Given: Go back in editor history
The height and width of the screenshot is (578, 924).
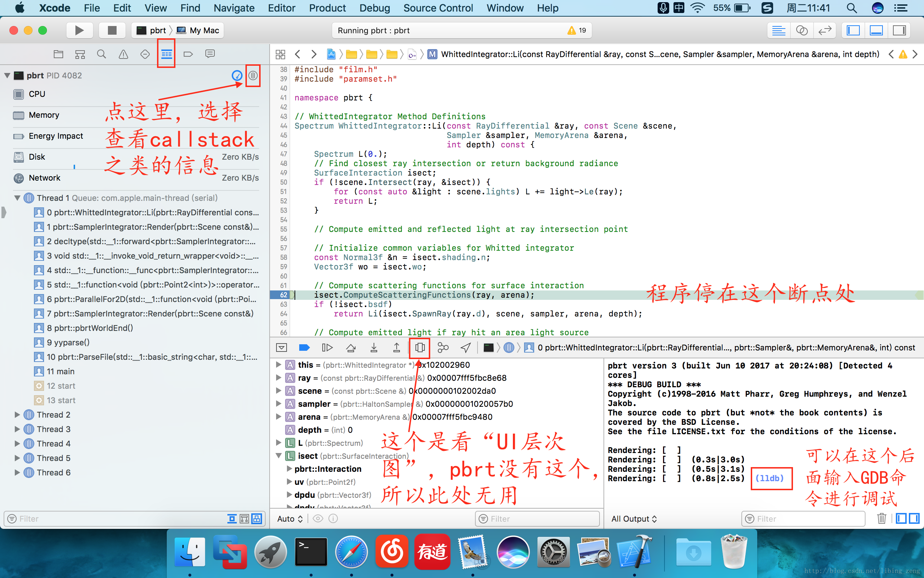Looking at the screenshot, I should pos(297,54).
